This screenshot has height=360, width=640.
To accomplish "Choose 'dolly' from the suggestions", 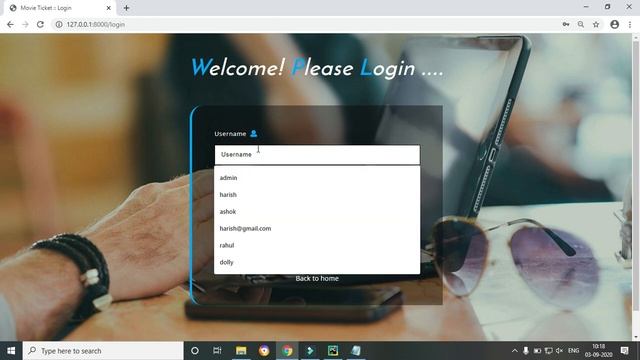I will [317, 262].
